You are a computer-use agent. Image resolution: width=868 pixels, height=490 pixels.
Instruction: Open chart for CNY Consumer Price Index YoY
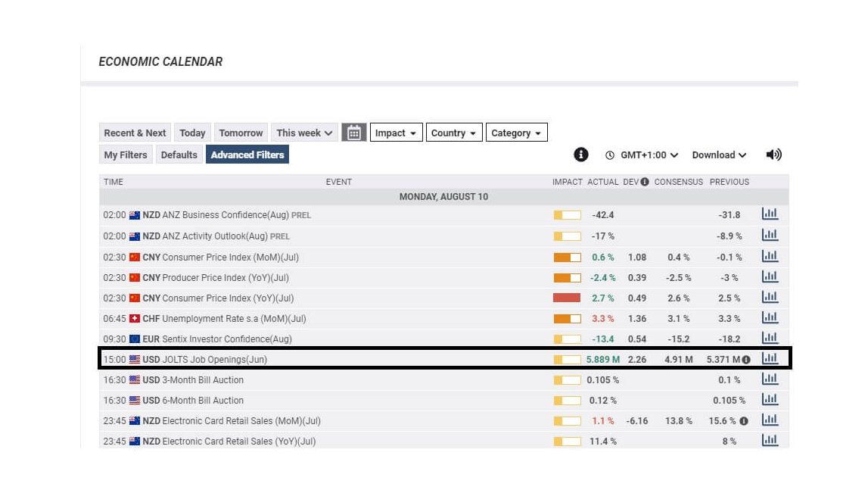tap(770, 297)
